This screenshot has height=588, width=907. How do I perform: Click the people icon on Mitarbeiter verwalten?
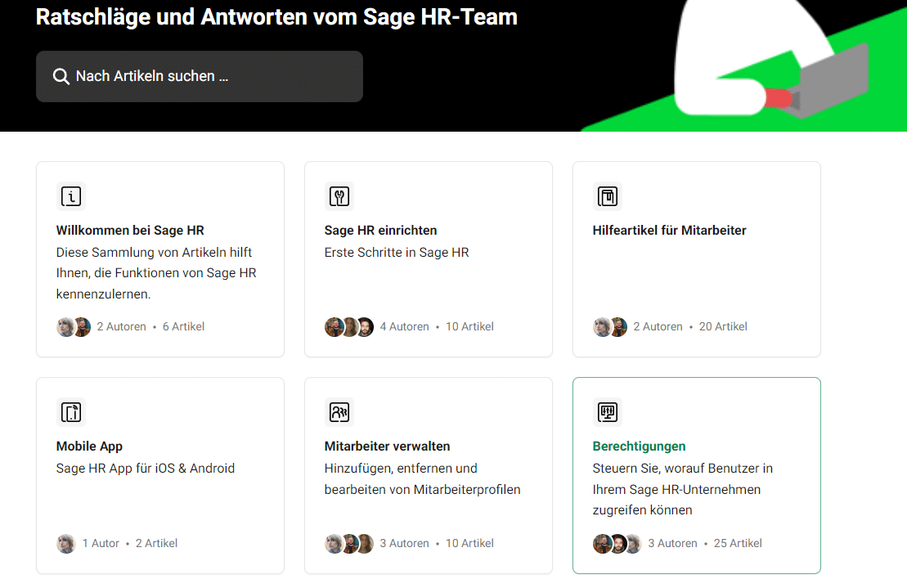(339, 412)
